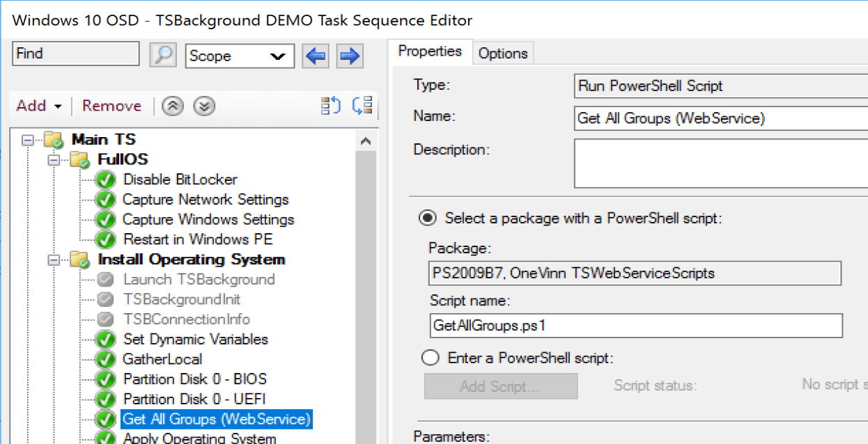The image size is (868, 444).
Task: Choose the Enter a PowerShell script radio
Action: click(431, 358)
